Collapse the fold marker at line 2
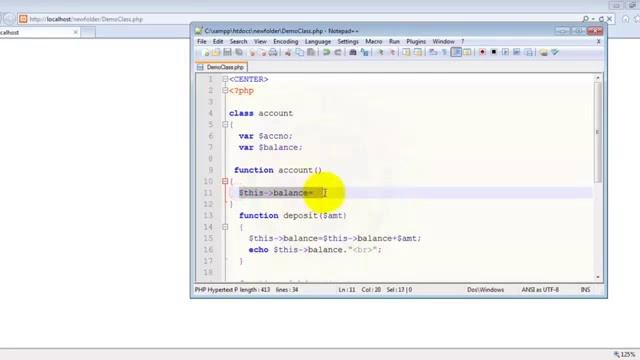 coord(225,91)
